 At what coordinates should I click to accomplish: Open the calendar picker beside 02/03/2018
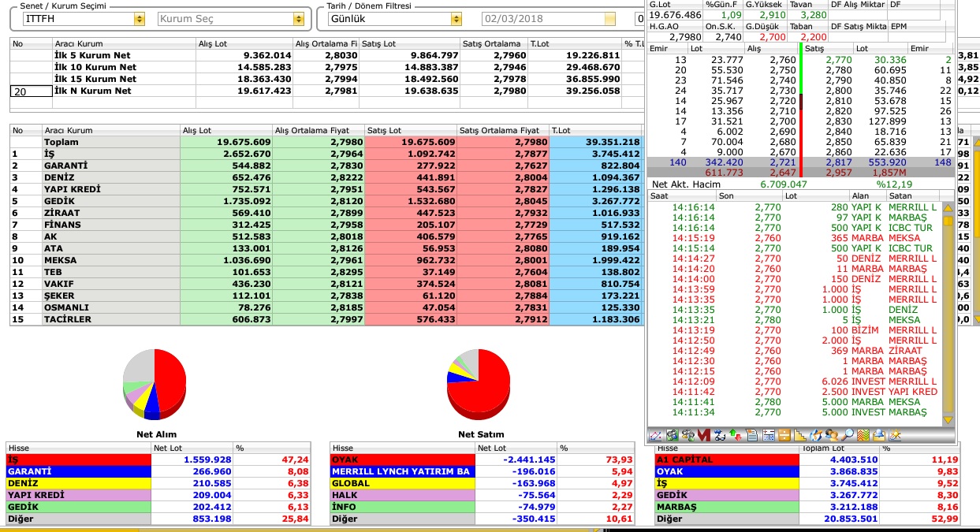[609, 18]
